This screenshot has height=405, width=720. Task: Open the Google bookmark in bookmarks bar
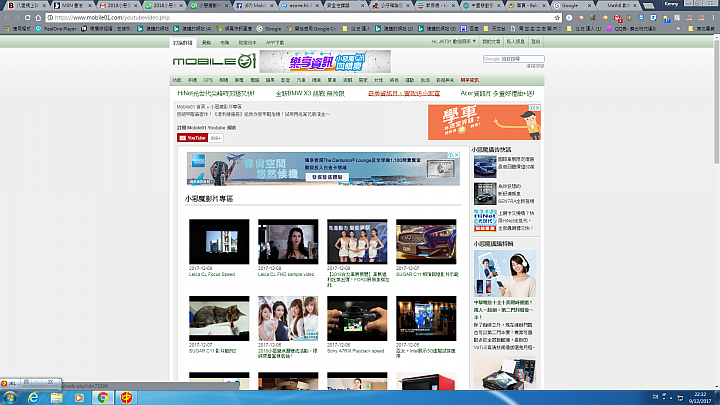(x=269, y=28)
